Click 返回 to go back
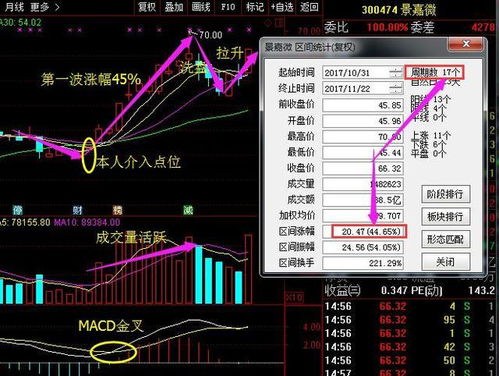The image size is (499, 376). pos(309,7)
